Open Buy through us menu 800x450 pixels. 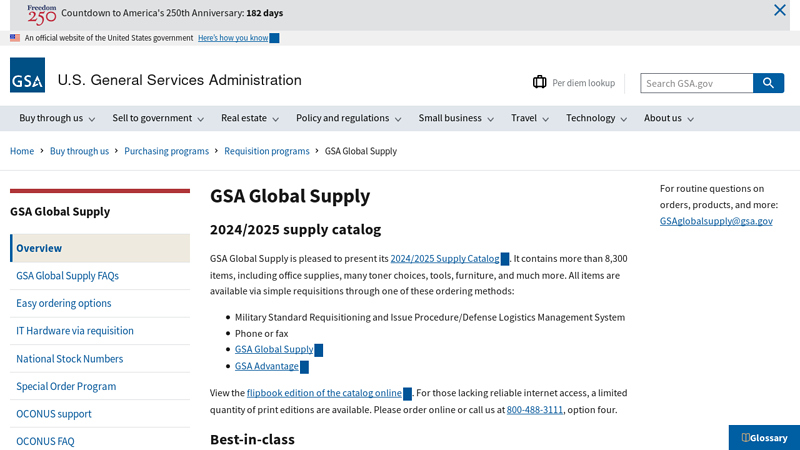pyautogui.click(x=57, y=118)
